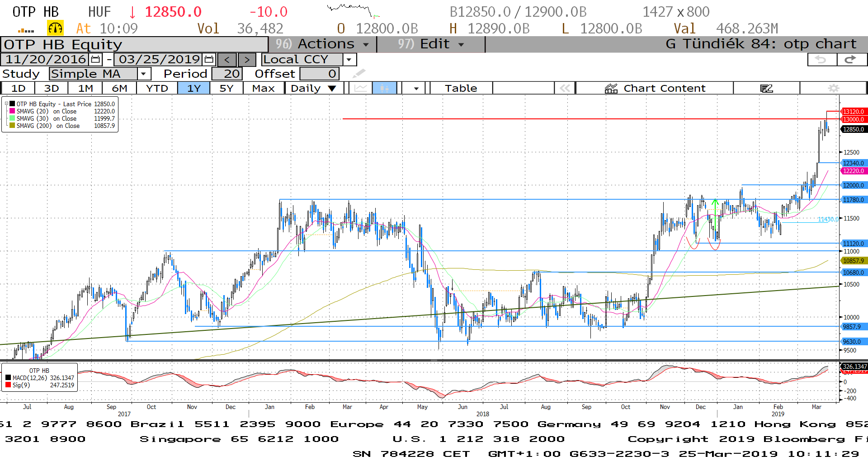
Task: Click the Offset field showing 0
Action: 319,74
